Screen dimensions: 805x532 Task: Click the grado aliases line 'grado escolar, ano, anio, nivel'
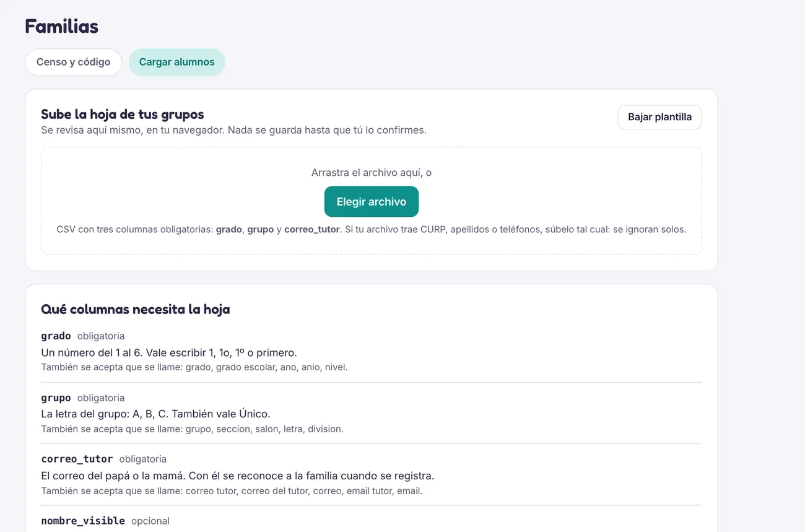tap(194, 367)
